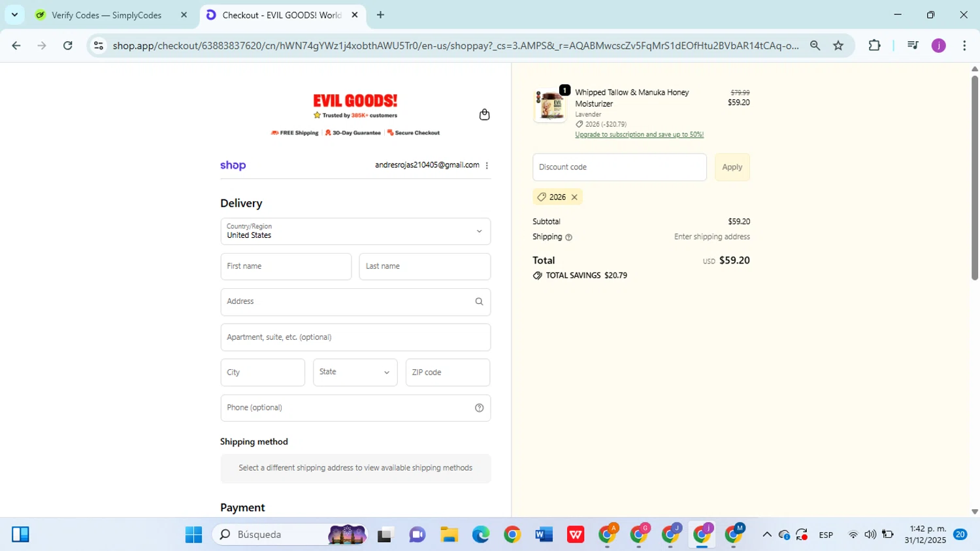The width and height of the screenshot is (980, 551).
Task: Click the taskbar Búsqueda search box
Action: click(290, 535)
